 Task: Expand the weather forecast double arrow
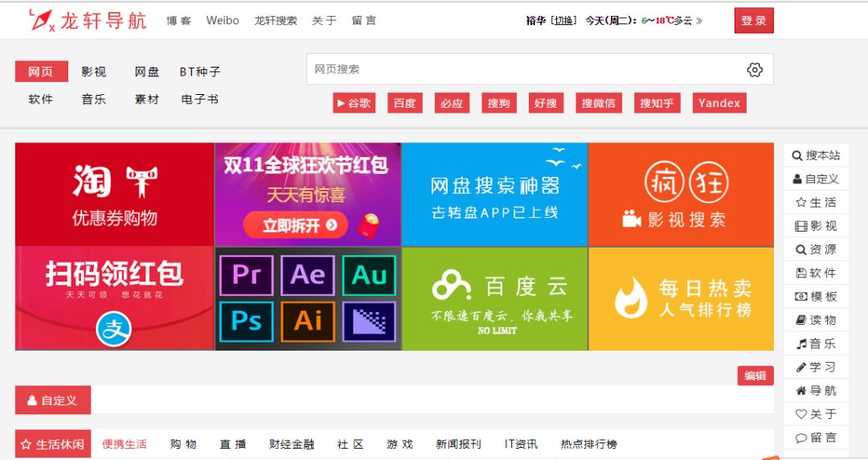(699, 21)
